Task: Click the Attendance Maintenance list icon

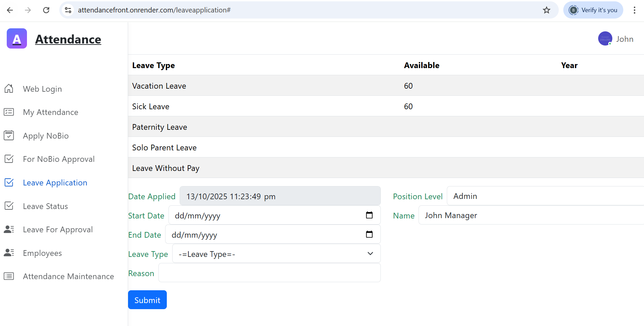Action: (x=9, y=276)
